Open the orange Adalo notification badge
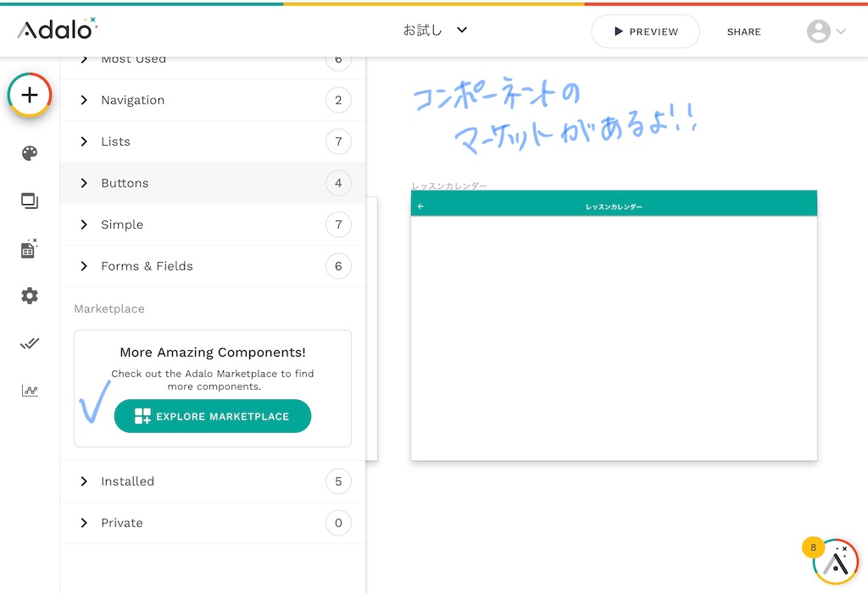The height and width of the screenshot is (594, 868). click(x=813, y=548)
